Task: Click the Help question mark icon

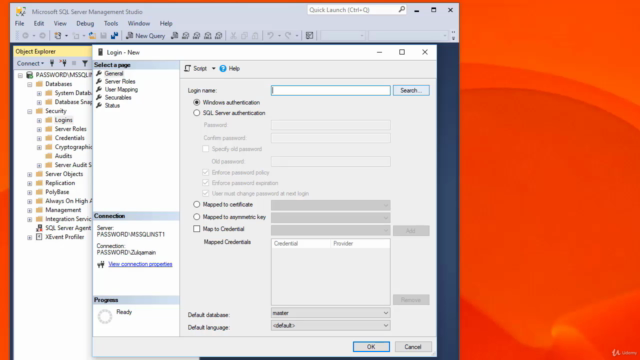Action: coord(223,68)
